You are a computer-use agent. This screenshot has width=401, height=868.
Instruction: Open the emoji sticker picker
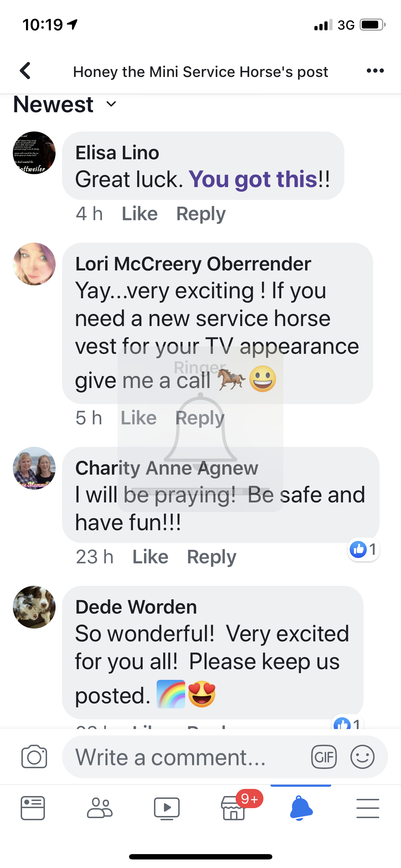362,756
